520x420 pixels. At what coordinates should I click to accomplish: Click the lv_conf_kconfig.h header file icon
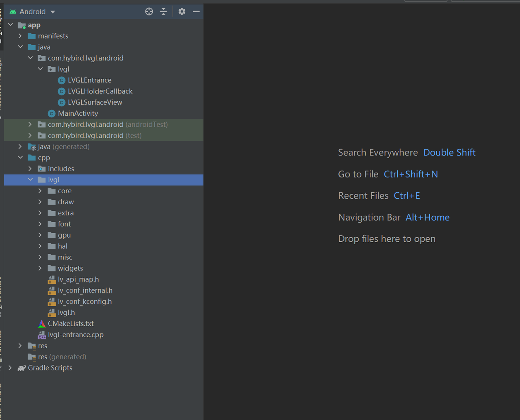click(52, 301)
